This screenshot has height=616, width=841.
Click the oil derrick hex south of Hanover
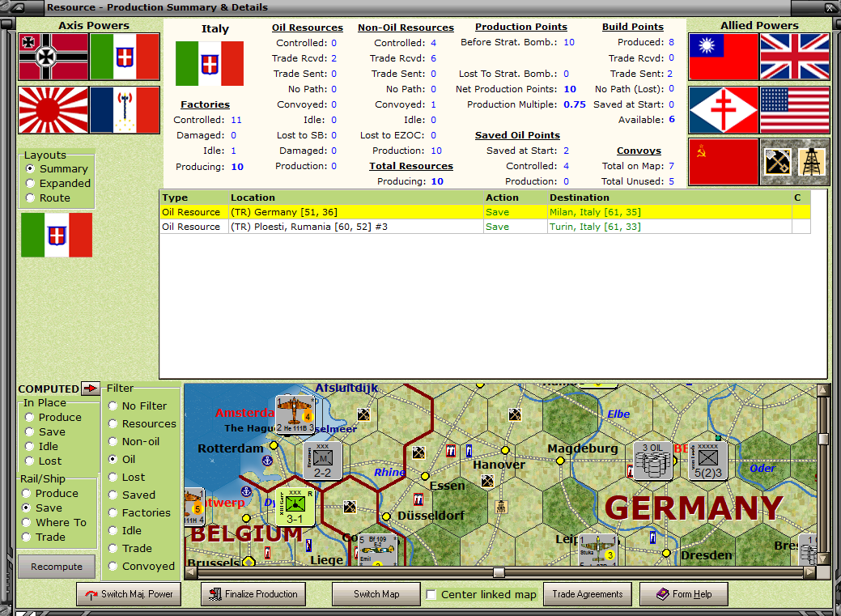pyautogui.click(x=501, y=506)
